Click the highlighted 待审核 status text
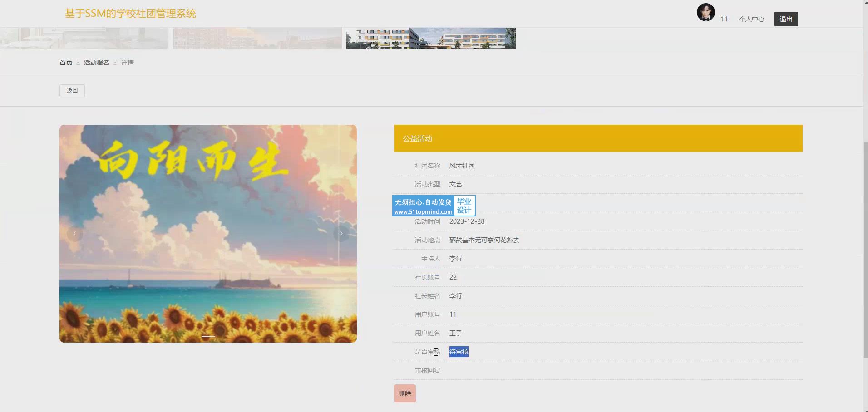868x412 pixels. [x=459, y=352]
